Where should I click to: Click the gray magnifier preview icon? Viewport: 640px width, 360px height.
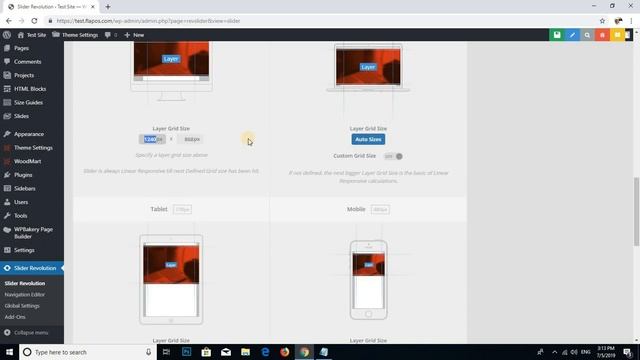(x=587, y=35)
